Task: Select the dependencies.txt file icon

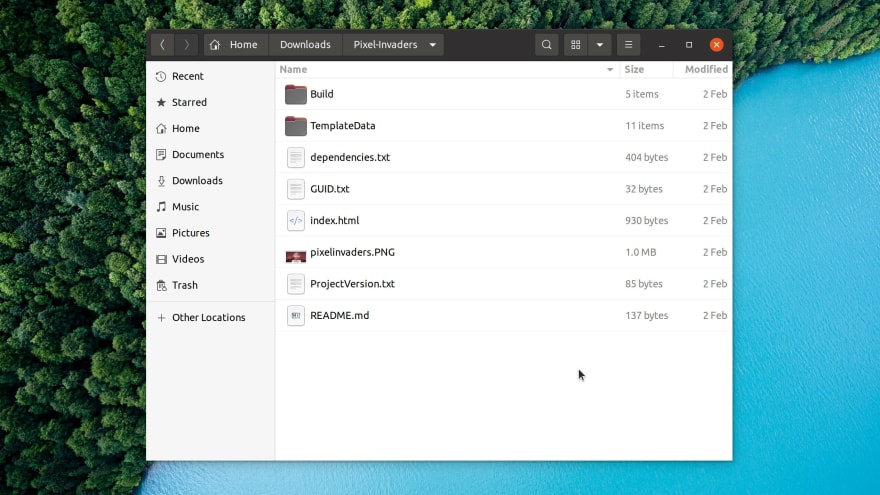Action: (296, 158)
